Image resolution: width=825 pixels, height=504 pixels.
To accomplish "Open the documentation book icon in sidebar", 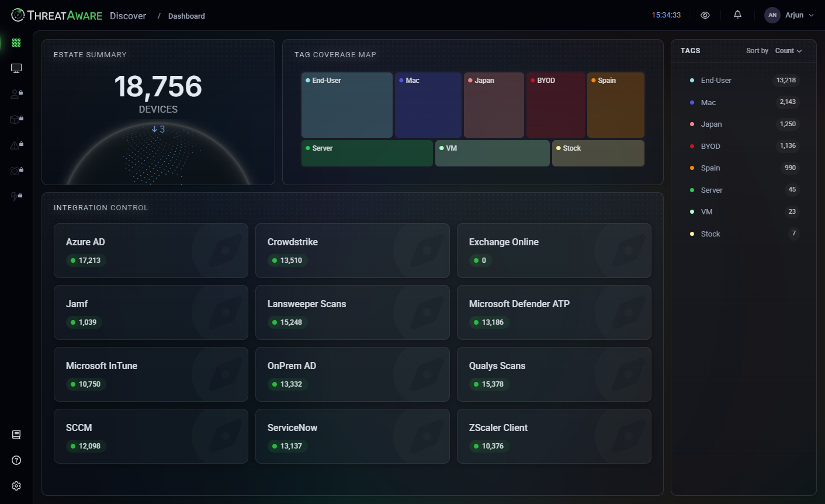I will pos(16,435).
